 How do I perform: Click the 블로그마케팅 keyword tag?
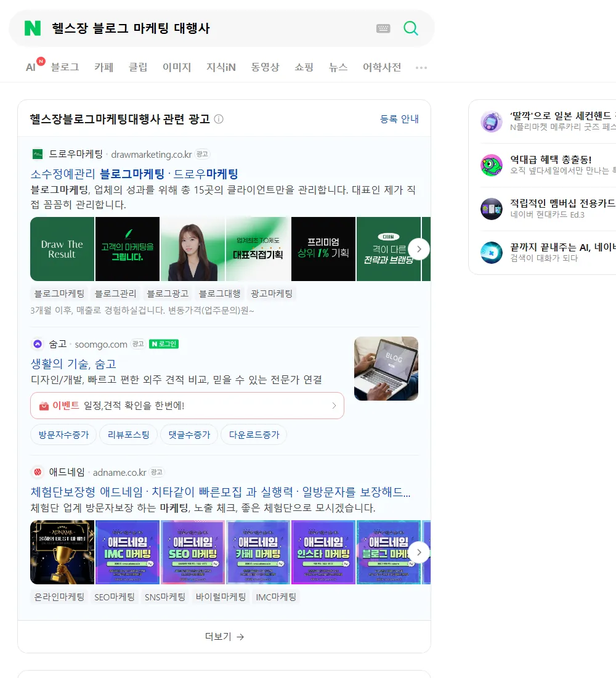59,293
